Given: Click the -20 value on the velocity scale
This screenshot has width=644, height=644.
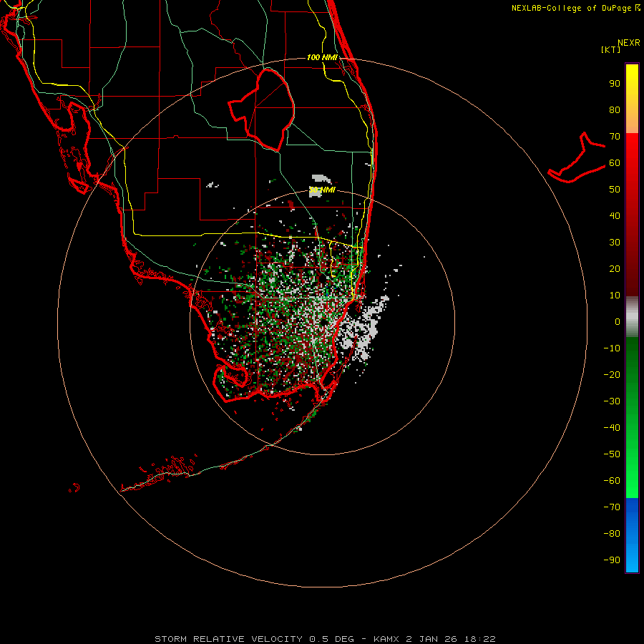Looking at the screenshot, I should 612,375.
